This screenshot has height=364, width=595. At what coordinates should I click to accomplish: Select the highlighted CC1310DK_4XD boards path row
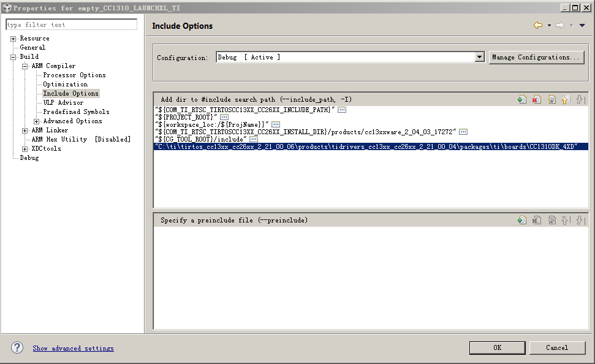point(371,146)
